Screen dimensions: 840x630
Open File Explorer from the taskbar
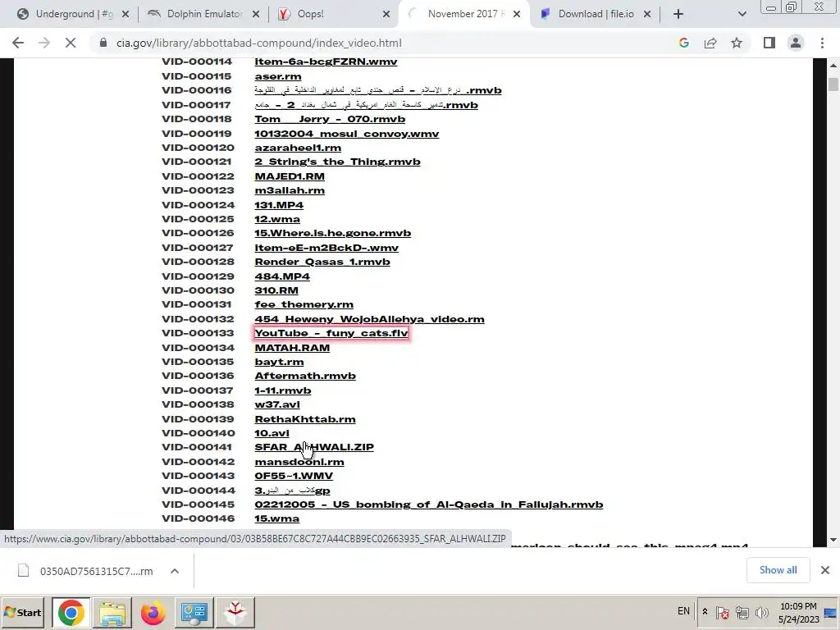tap(112, 612)
